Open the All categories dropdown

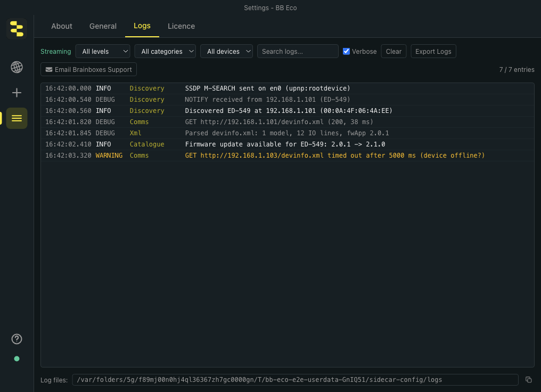pyautogui.click(x=165, y=51)
